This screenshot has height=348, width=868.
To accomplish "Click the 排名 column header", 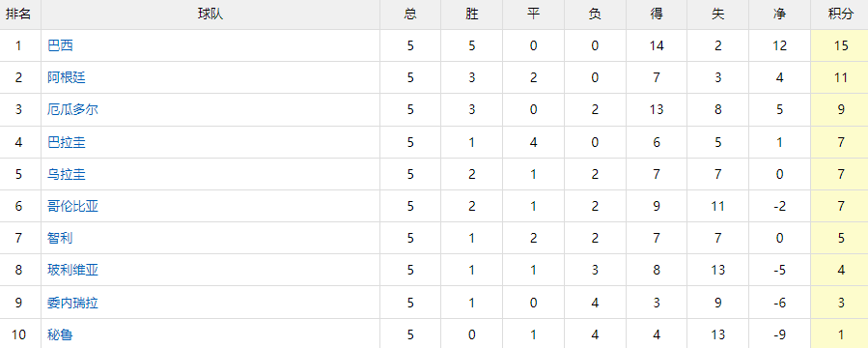I will coord(18,14).
